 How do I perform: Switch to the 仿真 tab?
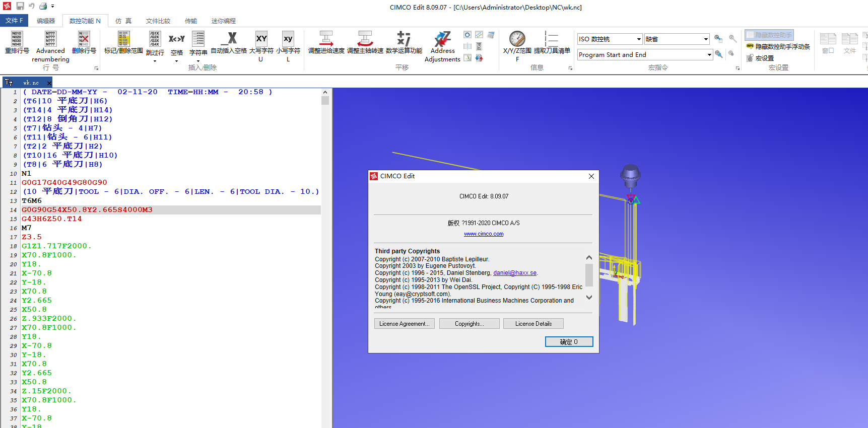[x=123, y=21]
